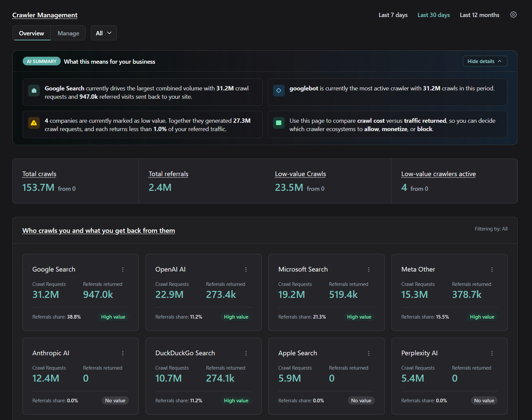Select the Last 30 days range

click(x=434, y=15)
